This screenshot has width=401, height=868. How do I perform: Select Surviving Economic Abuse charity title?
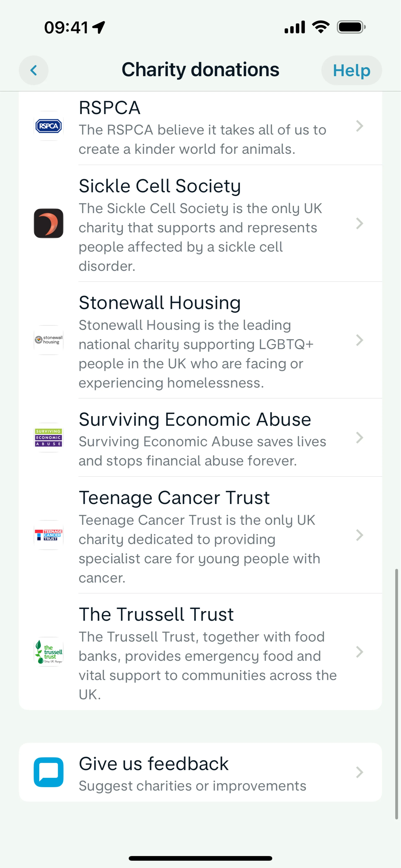[195, 420]
